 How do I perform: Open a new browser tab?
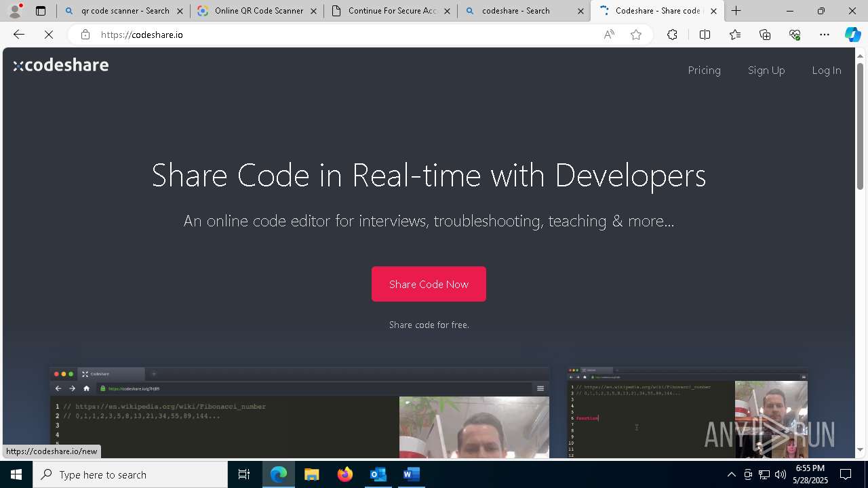[736, 11]
